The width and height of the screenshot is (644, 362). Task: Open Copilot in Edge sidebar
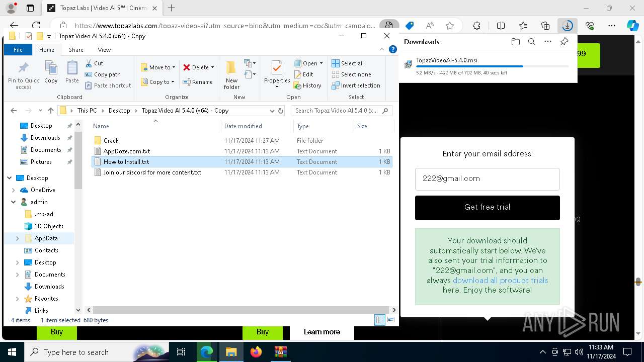(632, 26)
